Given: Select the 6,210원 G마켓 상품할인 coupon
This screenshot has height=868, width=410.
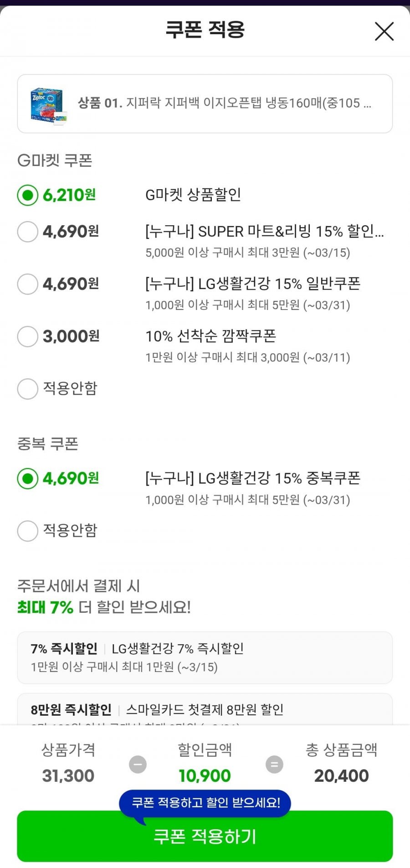Looking at the screenshot, I should pyautogui.click(x=28, y=195).
